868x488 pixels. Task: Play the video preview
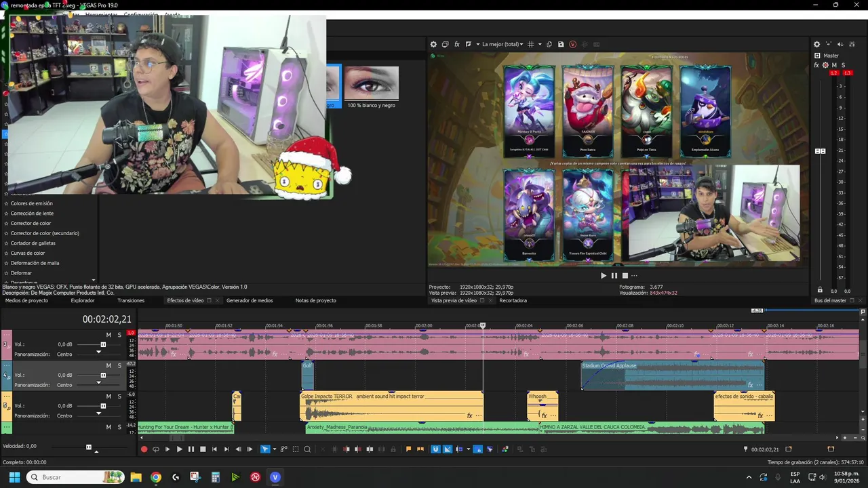pyautogui.click(x=604, y=275)
